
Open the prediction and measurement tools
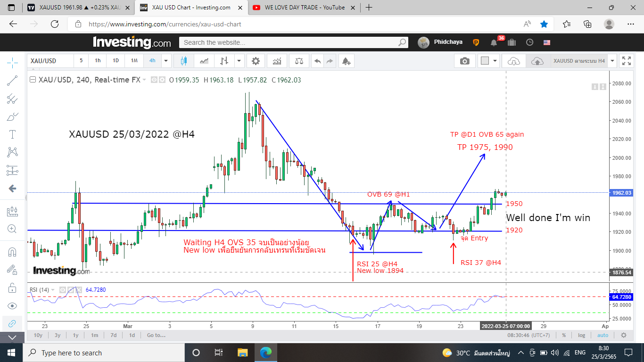pos(12,170)
